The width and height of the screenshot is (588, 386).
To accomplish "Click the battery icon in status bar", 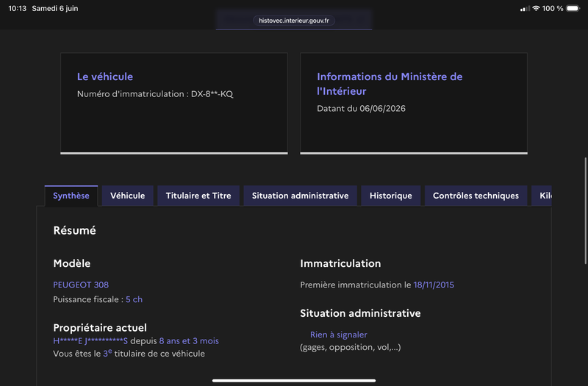I will 573,8.
